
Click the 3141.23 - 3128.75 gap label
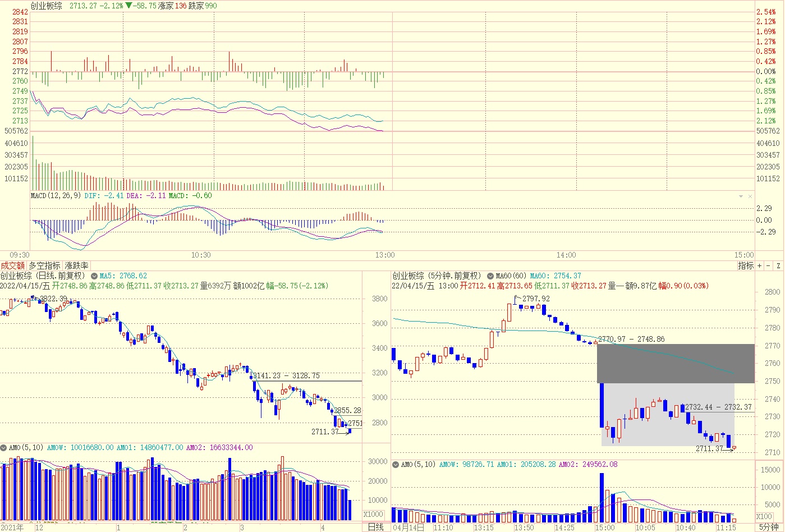(x=286, y=375)
